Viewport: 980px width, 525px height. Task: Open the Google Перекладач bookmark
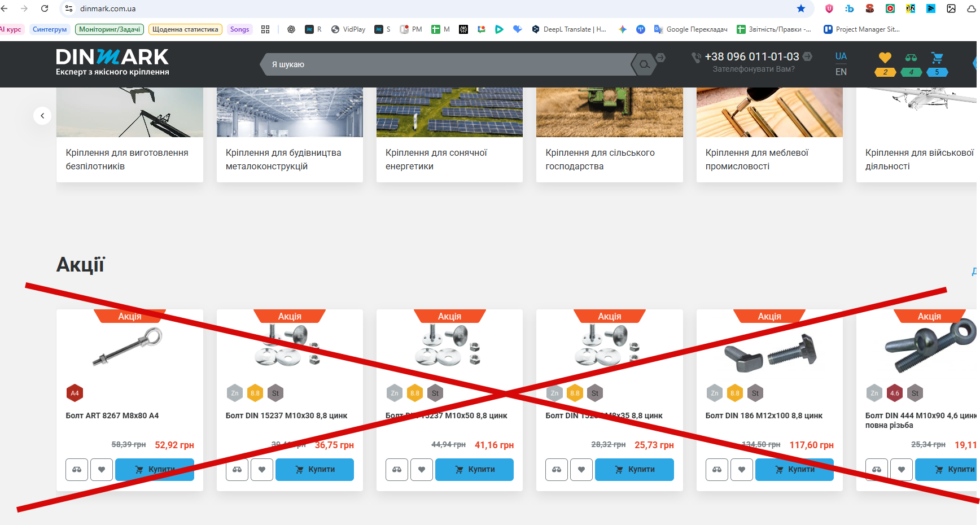click(x=690, y=29)
